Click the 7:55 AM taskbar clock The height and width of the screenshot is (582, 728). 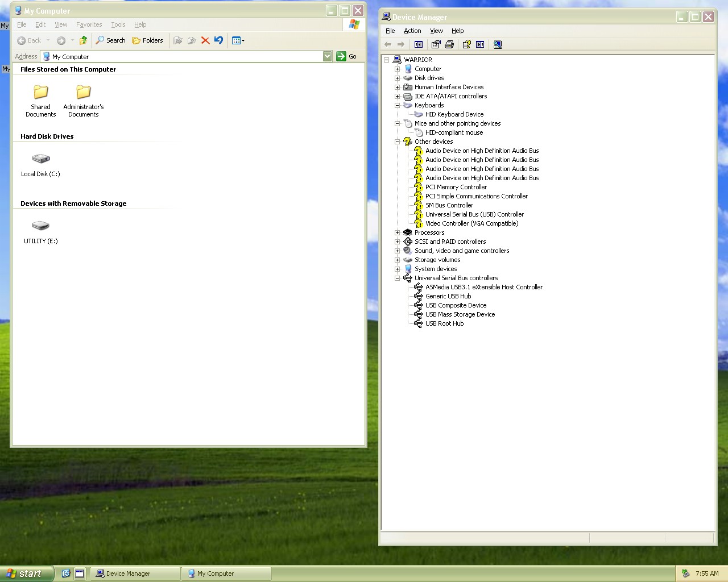click(x=707, y=573)
